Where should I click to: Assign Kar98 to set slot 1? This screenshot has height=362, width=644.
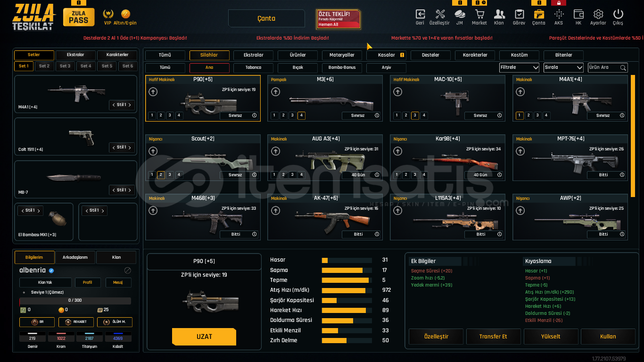pyautogui.click(x=397, y=175)
